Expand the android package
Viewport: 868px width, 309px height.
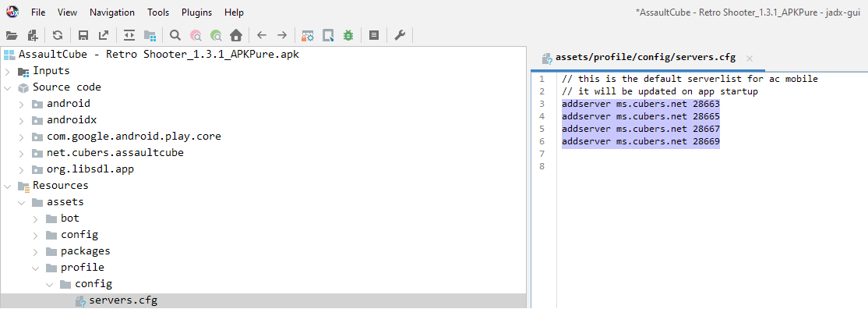coord(21,104)
